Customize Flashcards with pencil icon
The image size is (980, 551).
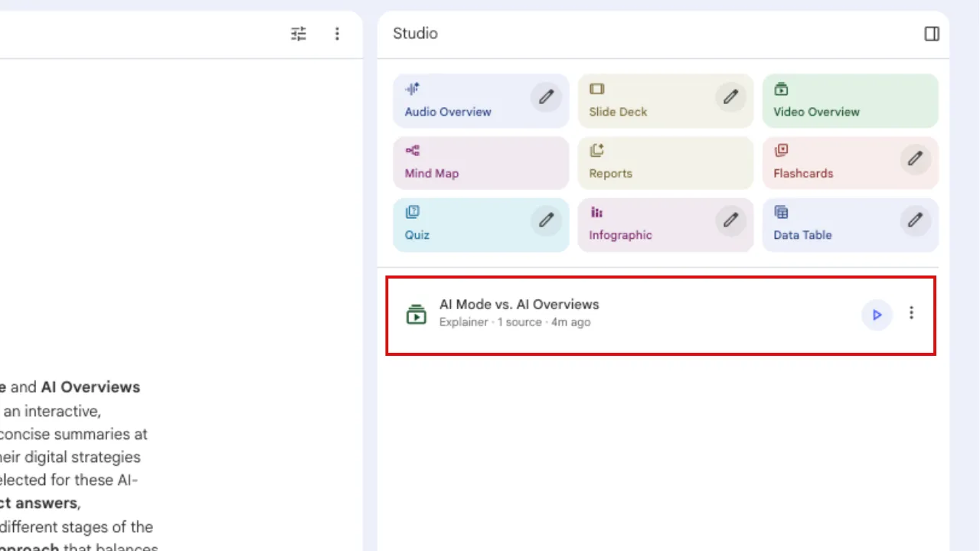[915, 158]
